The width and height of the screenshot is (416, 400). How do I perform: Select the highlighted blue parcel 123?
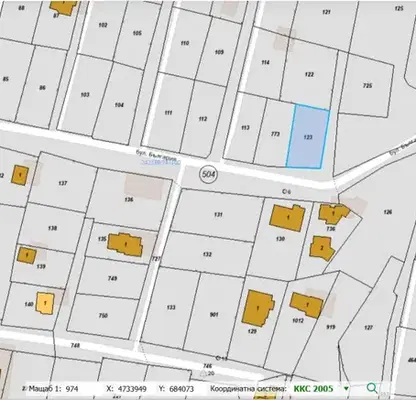pyautogui.click(x=308, y=137)
